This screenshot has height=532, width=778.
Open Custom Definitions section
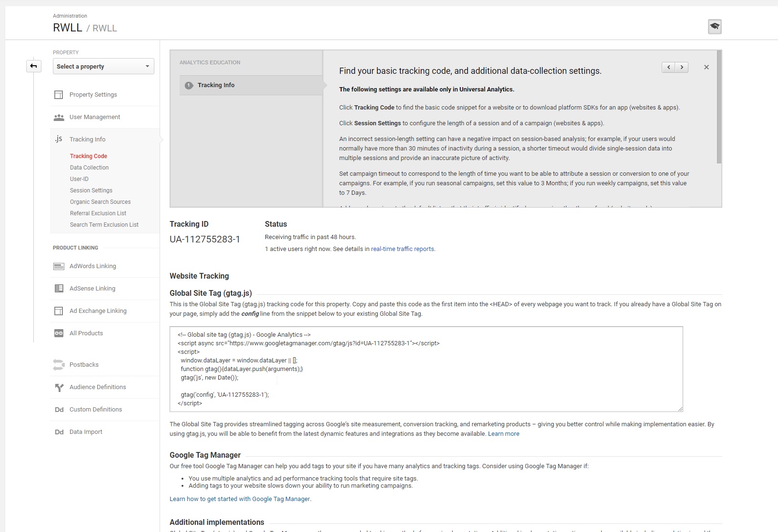[x=96, y=410]
